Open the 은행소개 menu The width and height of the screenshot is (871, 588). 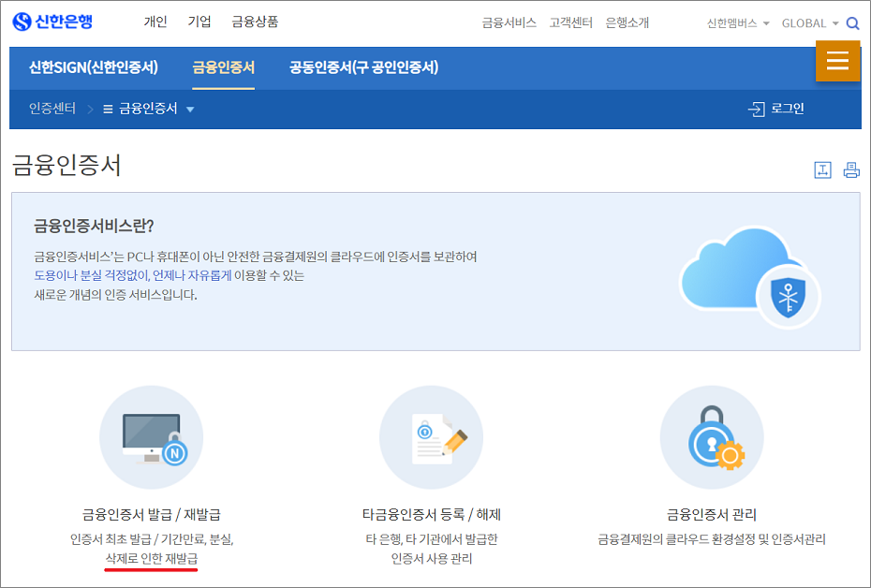point(627,22)
